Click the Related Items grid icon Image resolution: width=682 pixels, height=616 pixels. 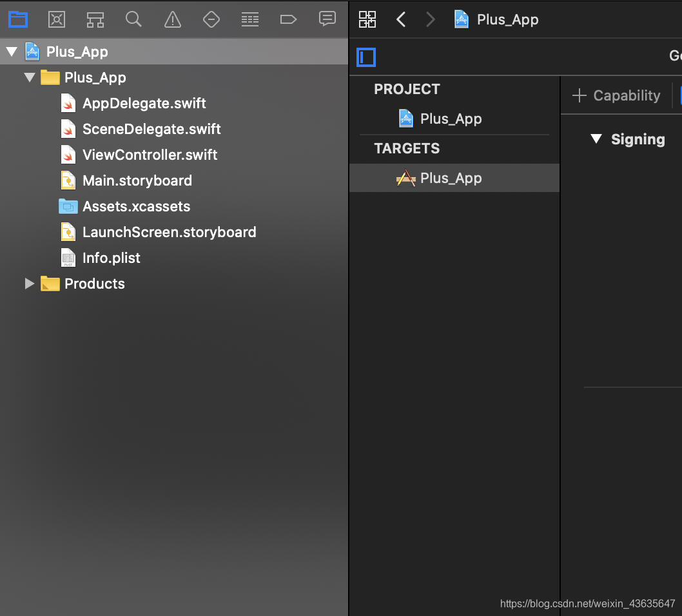[x=367, y=19]
